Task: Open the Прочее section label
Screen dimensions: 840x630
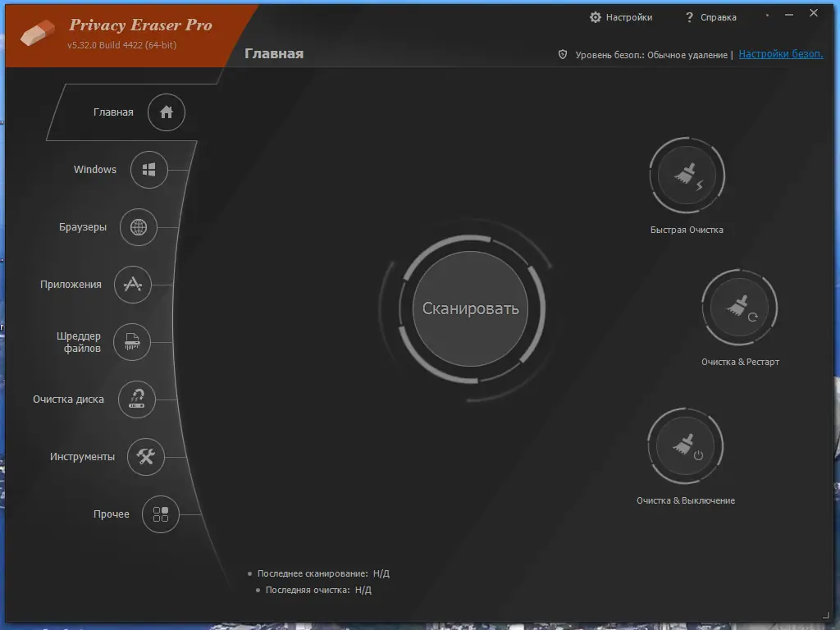Action: pyautogui.click(x=112, y=514)
